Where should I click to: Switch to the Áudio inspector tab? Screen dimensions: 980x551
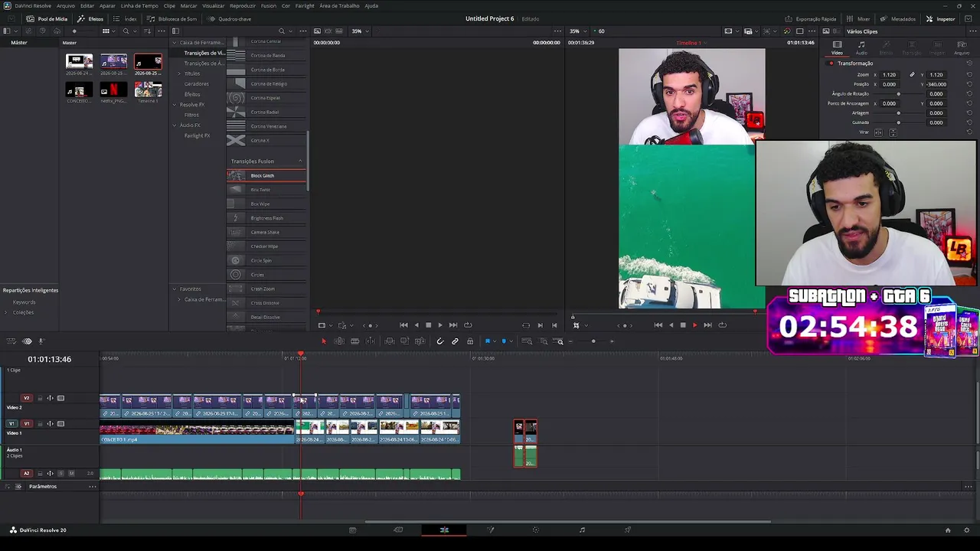pyautogui.click(x=861, y=47)
